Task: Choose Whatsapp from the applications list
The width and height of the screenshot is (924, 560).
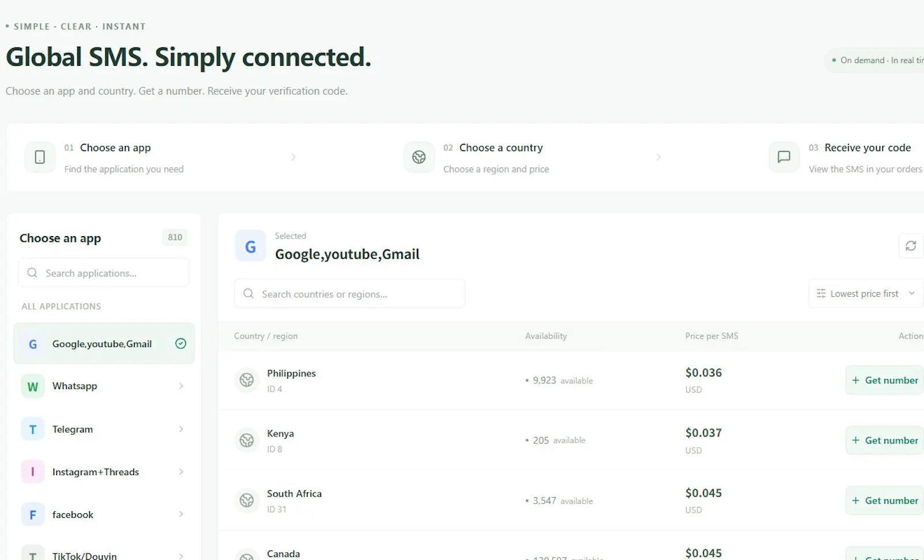Action: point(104,386)
